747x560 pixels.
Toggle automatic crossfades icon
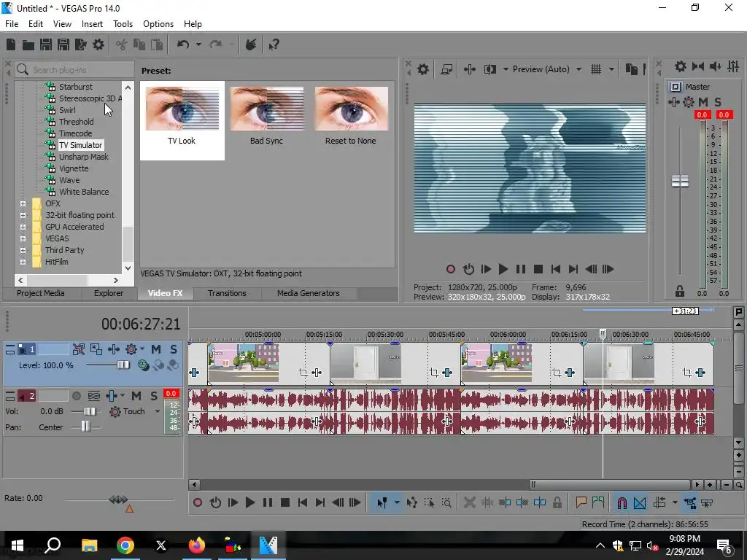pyautogui.click(x=640, y=503)
